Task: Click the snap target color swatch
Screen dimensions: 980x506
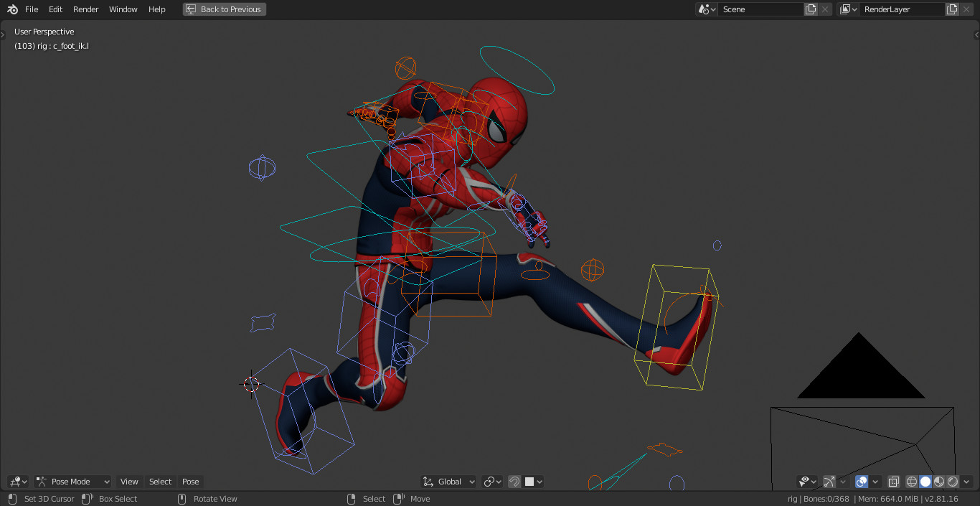Action: click(529, 482)
